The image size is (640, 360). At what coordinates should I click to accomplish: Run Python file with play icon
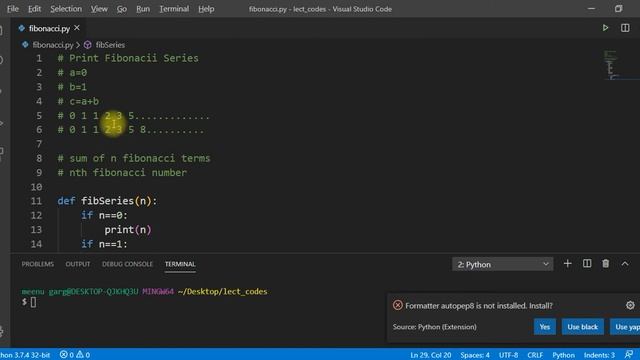click(x=605, y=28)
